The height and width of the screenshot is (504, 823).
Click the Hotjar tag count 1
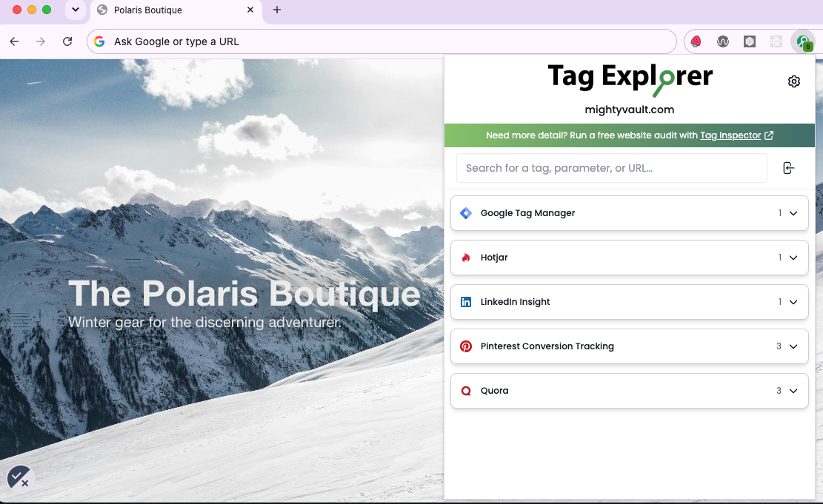tap(780, 258)
